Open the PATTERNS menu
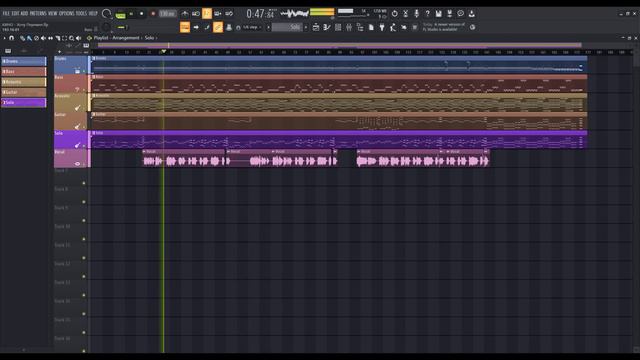 coord(38,13)
